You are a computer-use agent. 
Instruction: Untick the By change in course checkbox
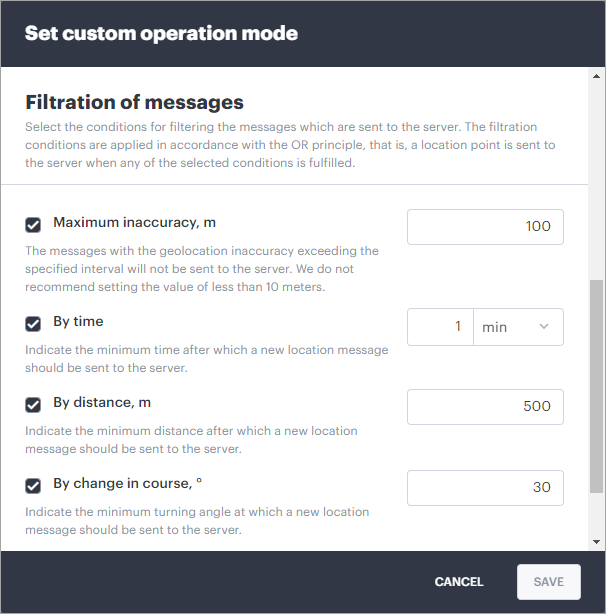point(33,485)
